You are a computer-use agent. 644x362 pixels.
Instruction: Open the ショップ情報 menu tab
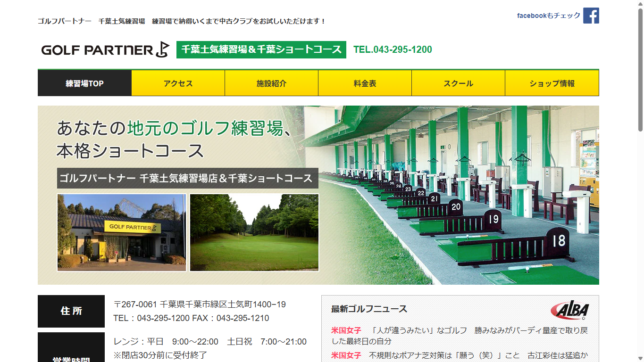(552, 83)
